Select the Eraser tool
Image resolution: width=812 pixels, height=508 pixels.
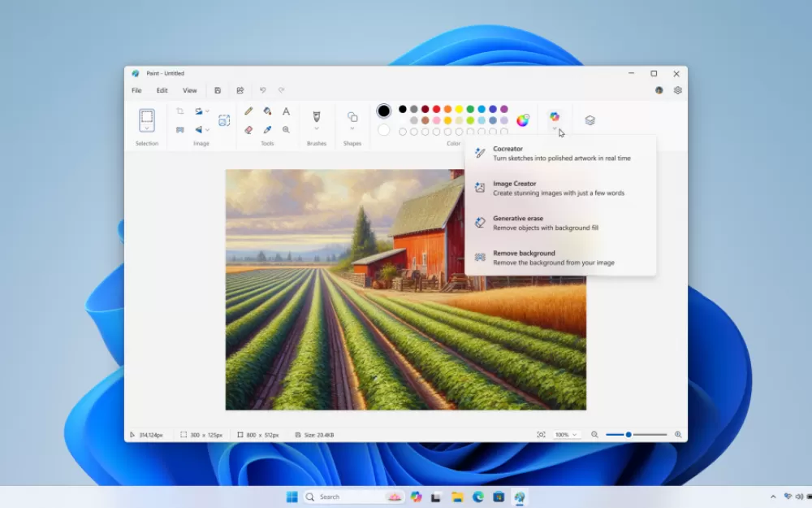[248, 129]
